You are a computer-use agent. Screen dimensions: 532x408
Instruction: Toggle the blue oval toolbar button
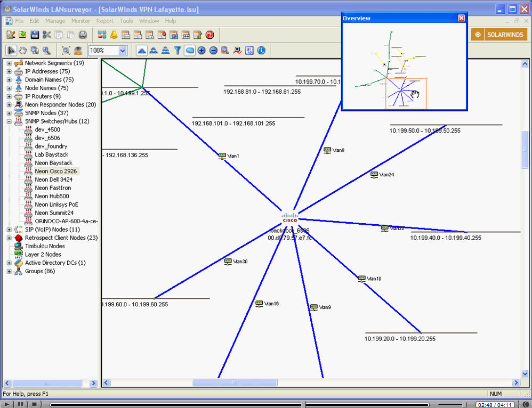click(x=190, y=51)
